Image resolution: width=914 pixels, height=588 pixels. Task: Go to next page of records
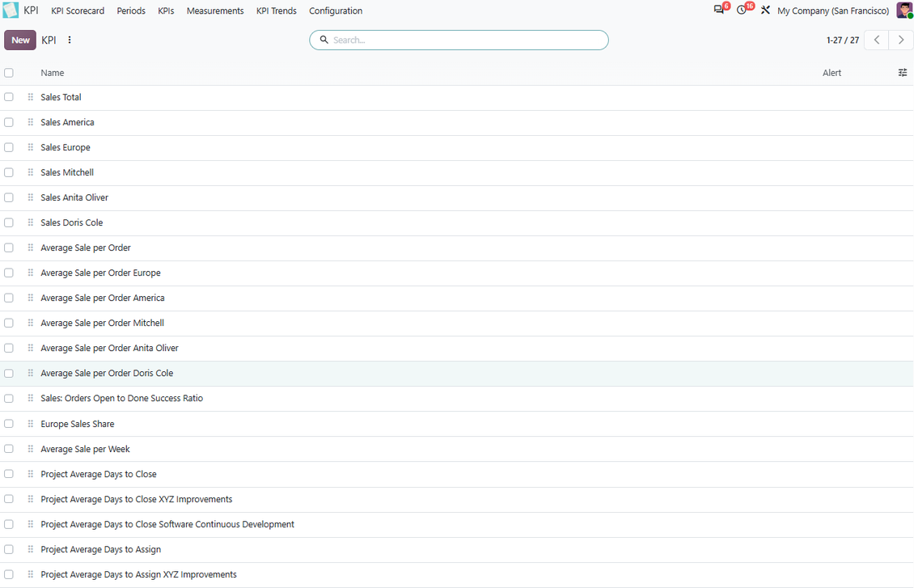[900, 40]
